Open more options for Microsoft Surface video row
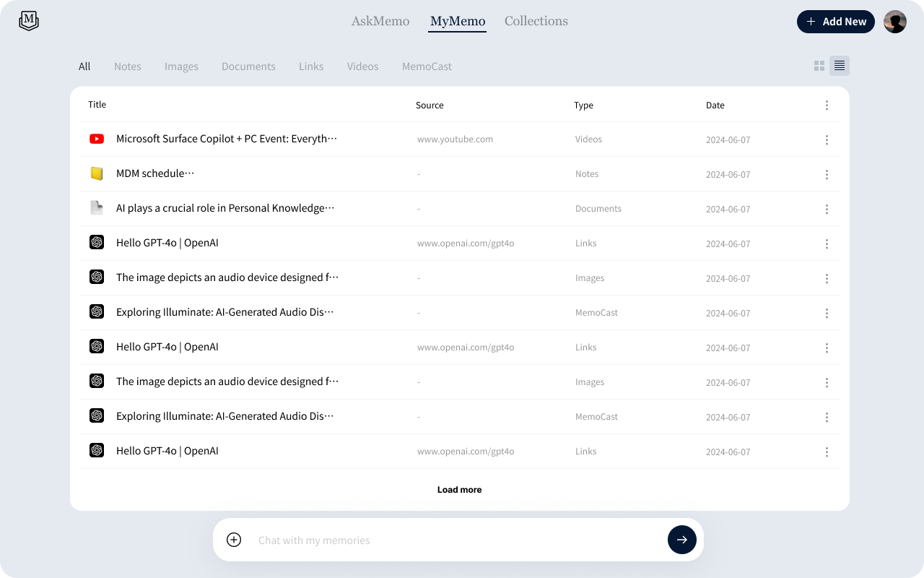The image size is (924, 578). click(x=827, y=139)
